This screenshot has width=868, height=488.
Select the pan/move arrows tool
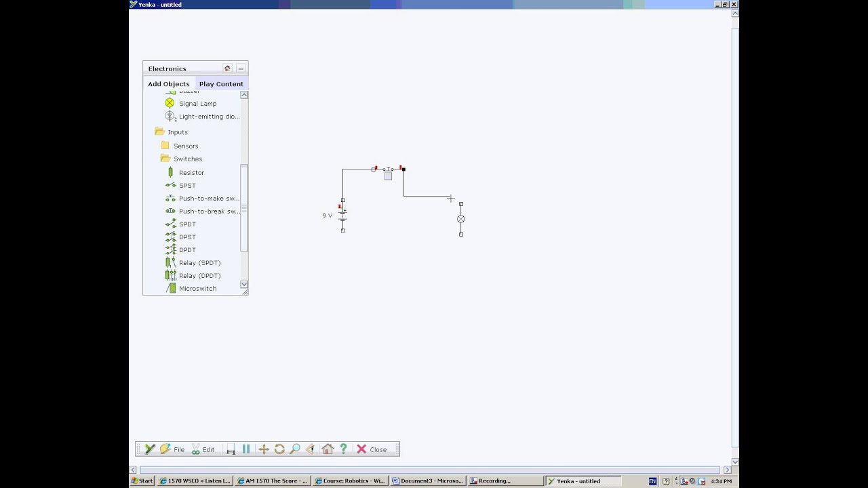[x=264, y=449]
